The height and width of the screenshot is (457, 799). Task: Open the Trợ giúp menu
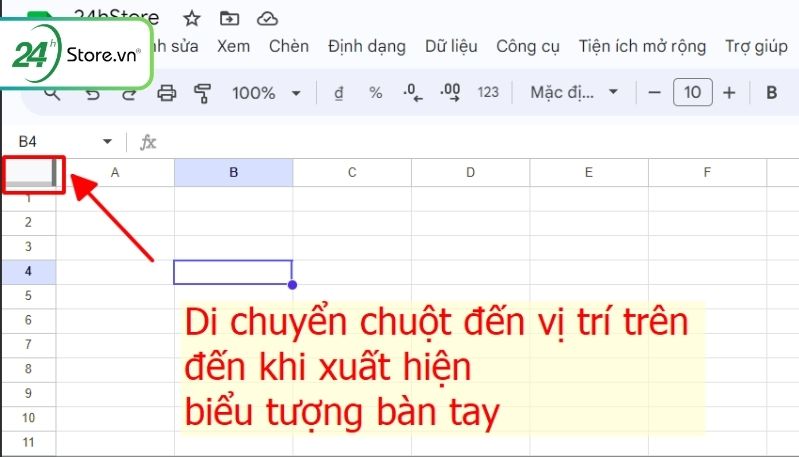click(x=756, y=47)
